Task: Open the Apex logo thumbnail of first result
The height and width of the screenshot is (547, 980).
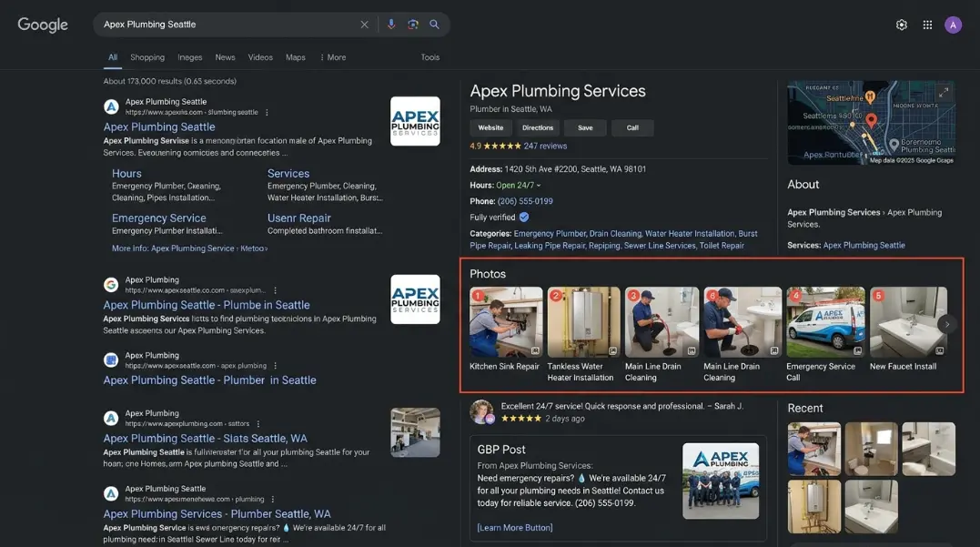Action: tap(415, 121)
